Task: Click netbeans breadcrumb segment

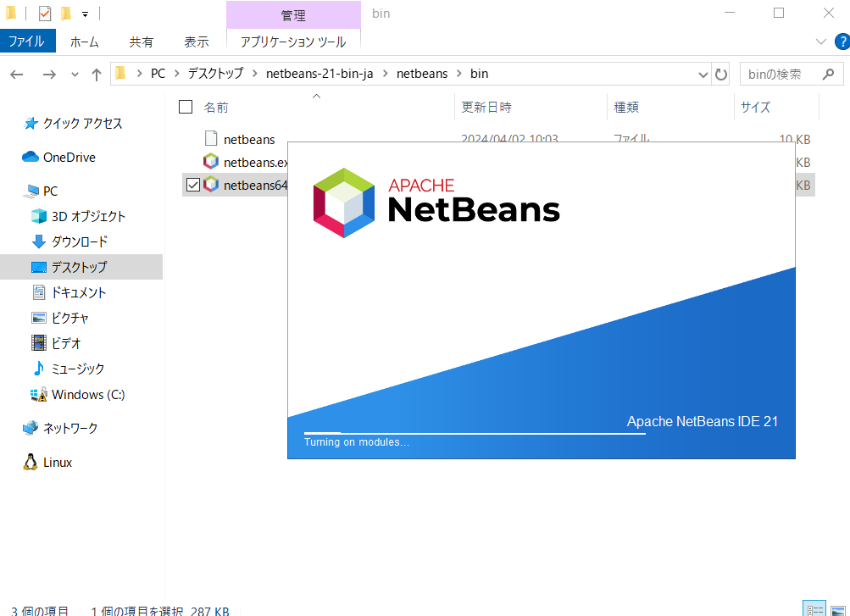Action: tap(422, 74)
